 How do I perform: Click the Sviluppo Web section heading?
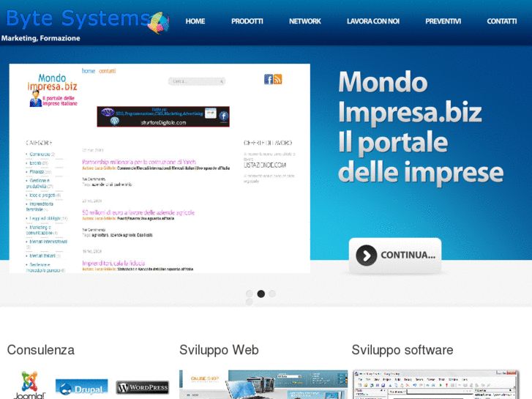pyautogui.click(x=219, y=350)
